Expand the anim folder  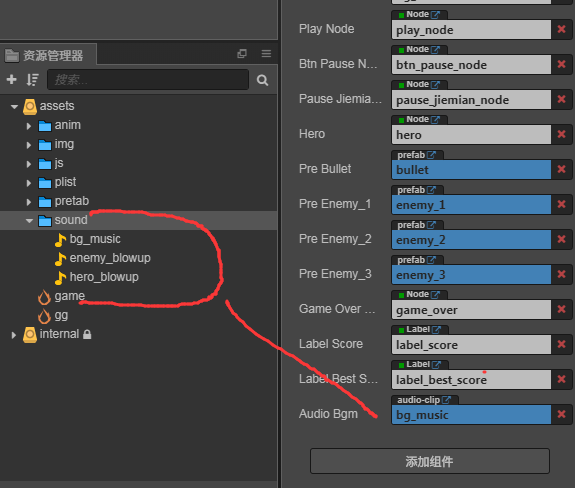tap(29, 126)
